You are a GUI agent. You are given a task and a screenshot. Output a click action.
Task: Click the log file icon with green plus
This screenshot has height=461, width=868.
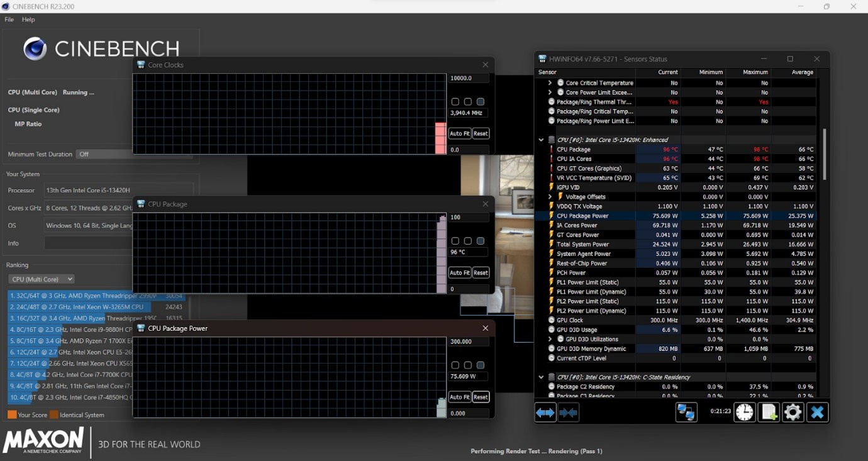[x=769, y=413]
